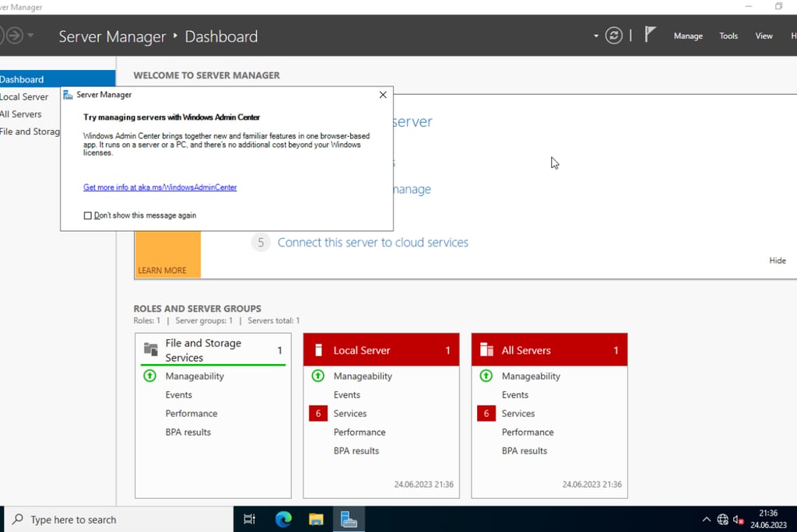Open Events in Local Server tile
The height and width of the screenshot is (532, 797).
tap(346, 395)
